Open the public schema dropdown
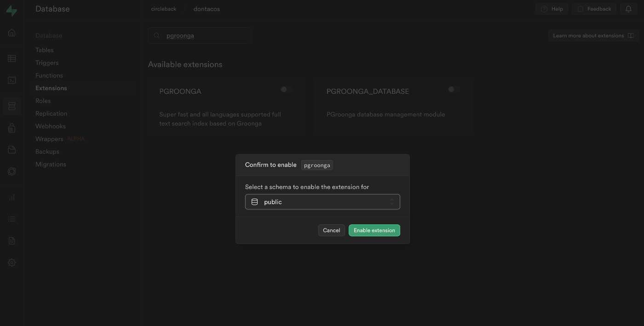The height and width of the screenshot is (326, 644). [x=322, y=202]
